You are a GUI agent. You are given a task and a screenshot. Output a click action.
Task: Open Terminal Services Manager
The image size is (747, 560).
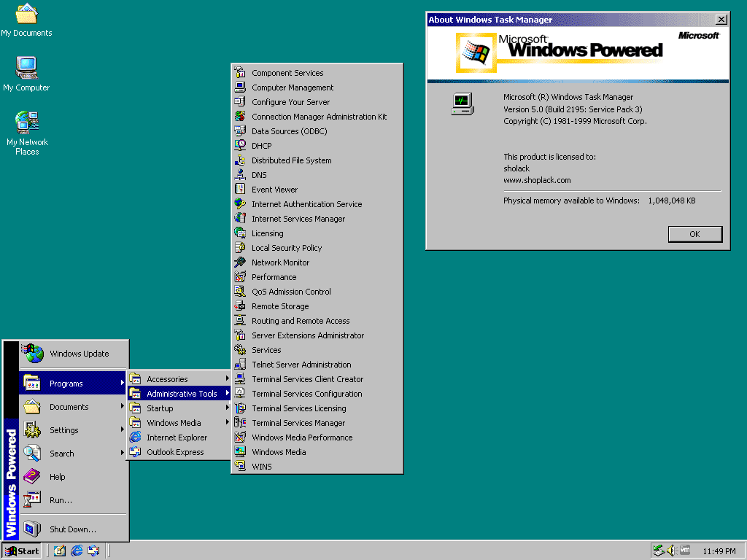(x=317, y=423)
